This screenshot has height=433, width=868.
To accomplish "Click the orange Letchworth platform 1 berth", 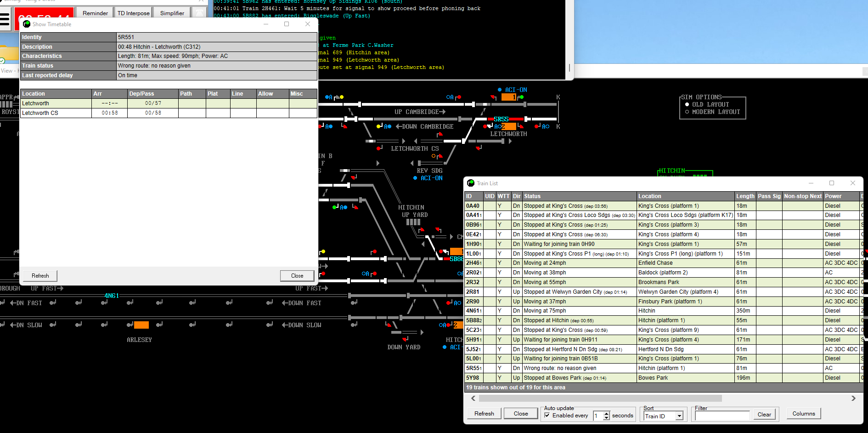I will tap(509, 97).
